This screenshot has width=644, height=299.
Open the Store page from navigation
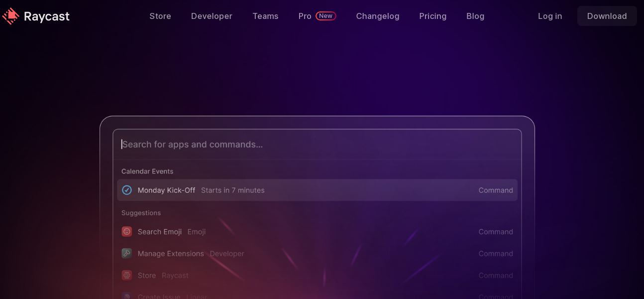coord(160,16)
